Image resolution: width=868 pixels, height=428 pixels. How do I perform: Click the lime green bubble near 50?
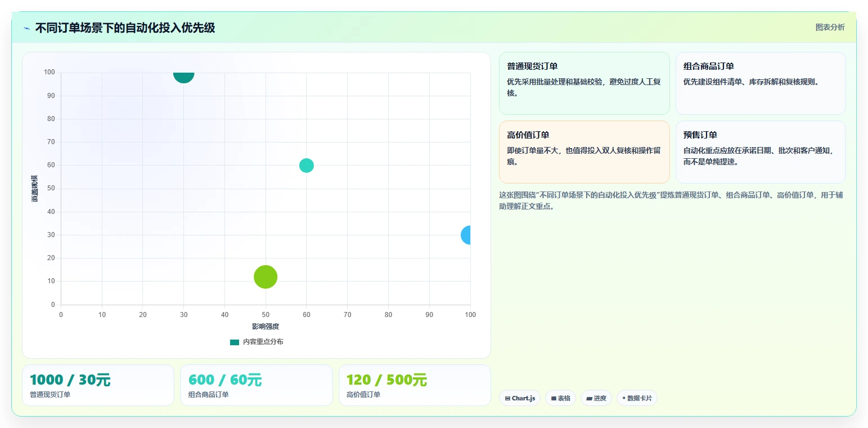(266, 277)
